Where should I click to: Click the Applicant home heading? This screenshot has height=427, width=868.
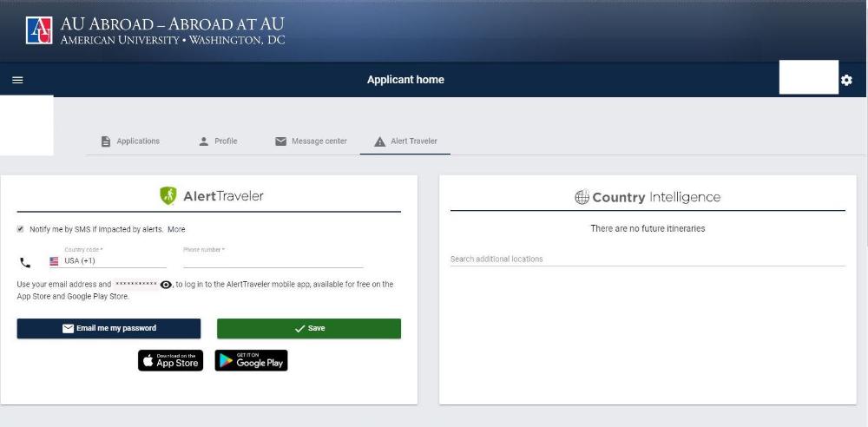click(405, 80)
